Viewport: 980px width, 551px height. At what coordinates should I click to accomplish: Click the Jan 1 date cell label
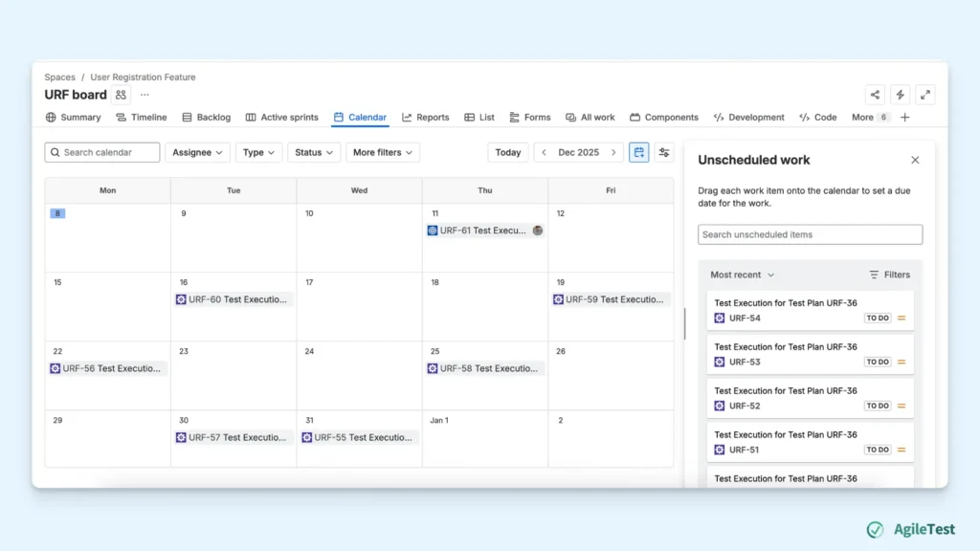pyautogui.click(x=438, y=421)
